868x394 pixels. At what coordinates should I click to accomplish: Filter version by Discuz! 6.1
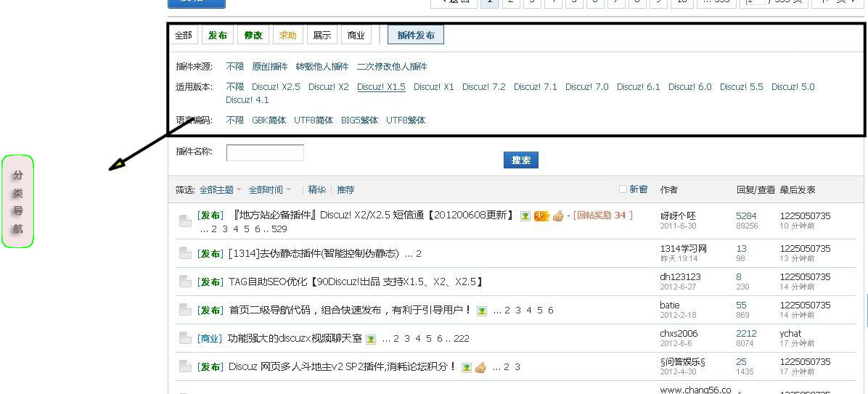[x=638, y=87]
